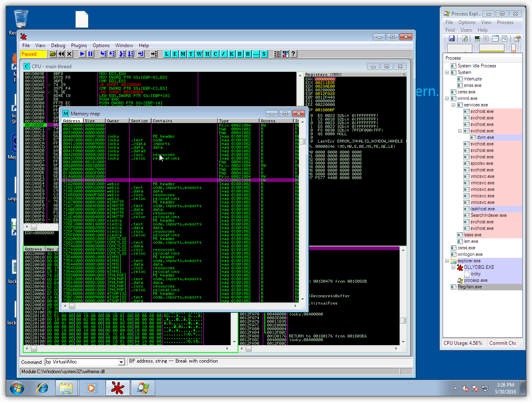
Task: Click the Address column header in Memory map
Action: point(72,121)
